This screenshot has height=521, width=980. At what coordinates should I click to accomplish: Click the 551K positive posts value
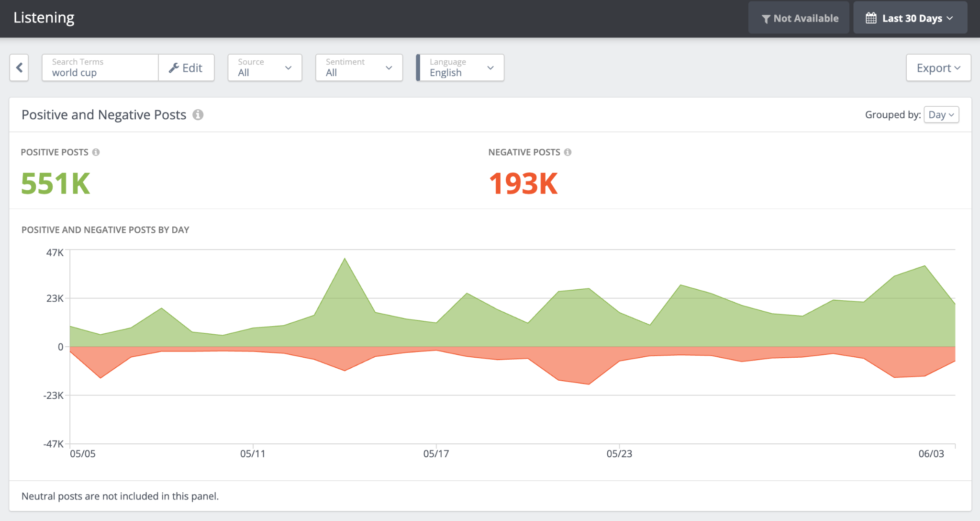click(56, 183)
